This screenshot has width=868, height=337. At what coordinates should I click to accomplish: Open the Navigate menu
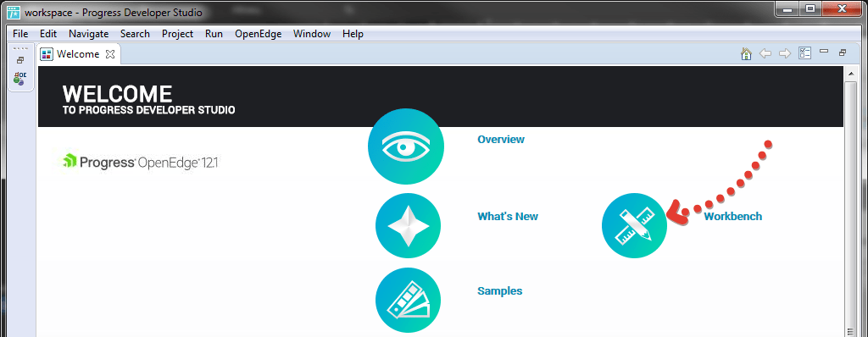tap(88, 34)
